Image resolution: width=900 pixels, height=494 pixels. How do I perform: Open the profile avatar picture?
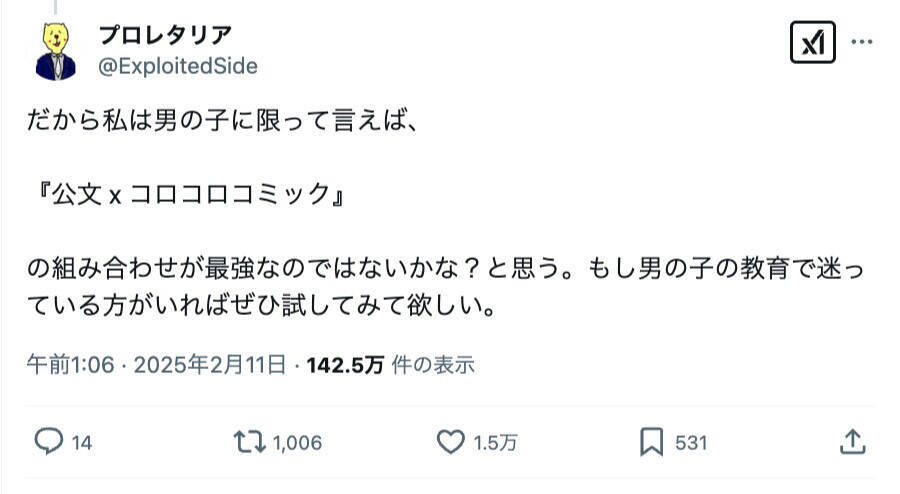(x=55, y=51)
